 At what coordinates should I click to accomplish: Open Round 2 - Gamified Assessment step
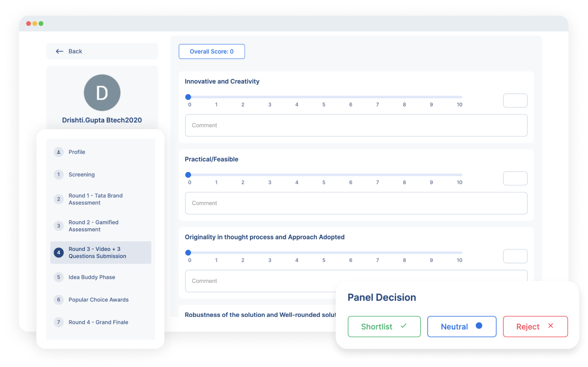93,226
